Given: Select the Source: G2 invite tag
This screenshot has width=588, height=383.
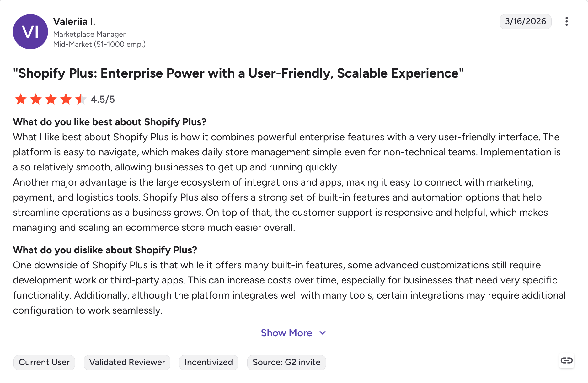Looking at the screenshot, I should pyautogui.click(x=286, y=362).
